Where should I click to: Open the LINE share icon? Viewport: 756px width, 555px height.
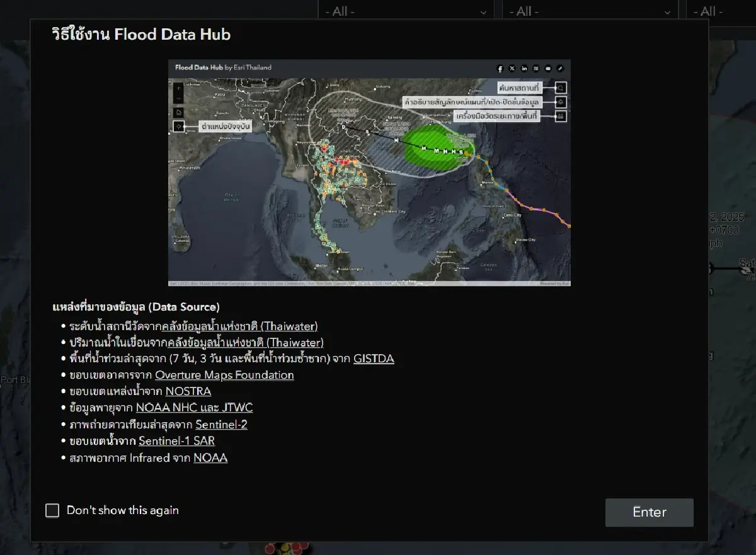(x=536, y=69)
